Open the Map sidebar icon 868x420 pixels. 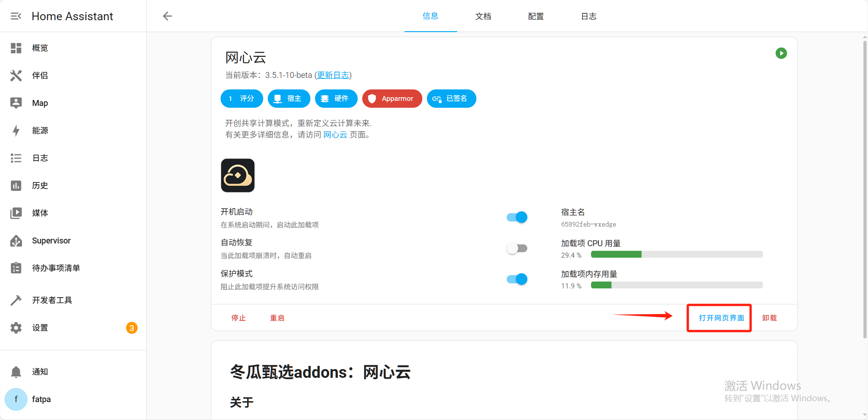16,103
